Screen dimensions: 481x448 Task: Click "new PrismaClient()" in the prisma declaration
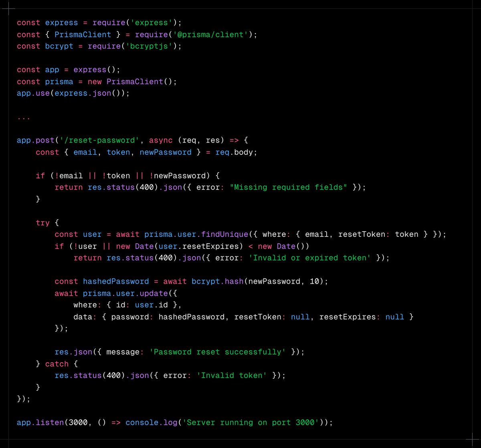[x=132, y=81]
